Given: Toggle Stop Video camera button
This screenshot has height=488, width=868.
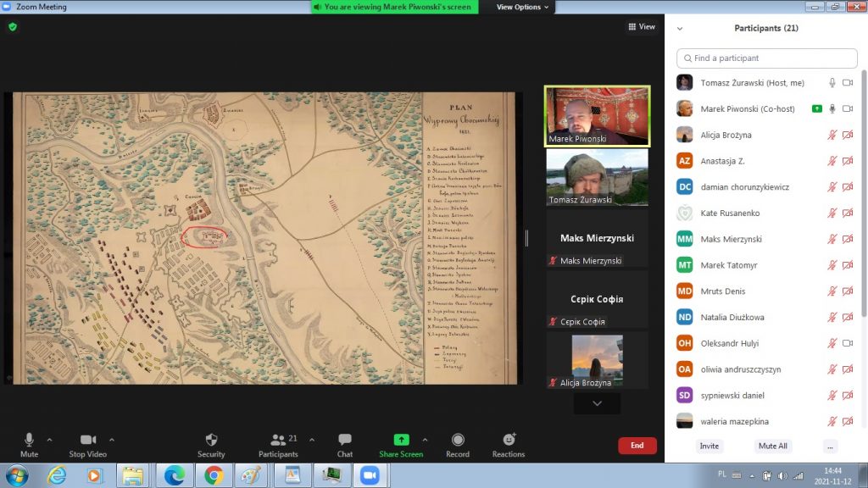Looking at the screenshot, I should pyautogui.click(x=87, y=440).
